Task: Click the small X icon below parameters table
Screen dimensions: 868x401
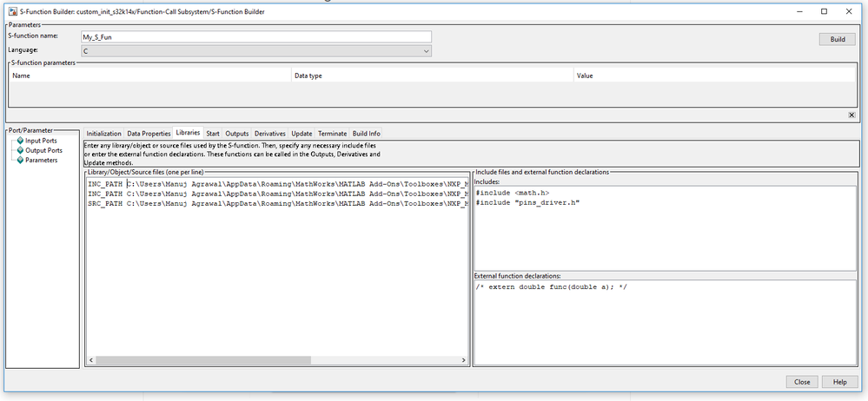Action: click(851, 115)
